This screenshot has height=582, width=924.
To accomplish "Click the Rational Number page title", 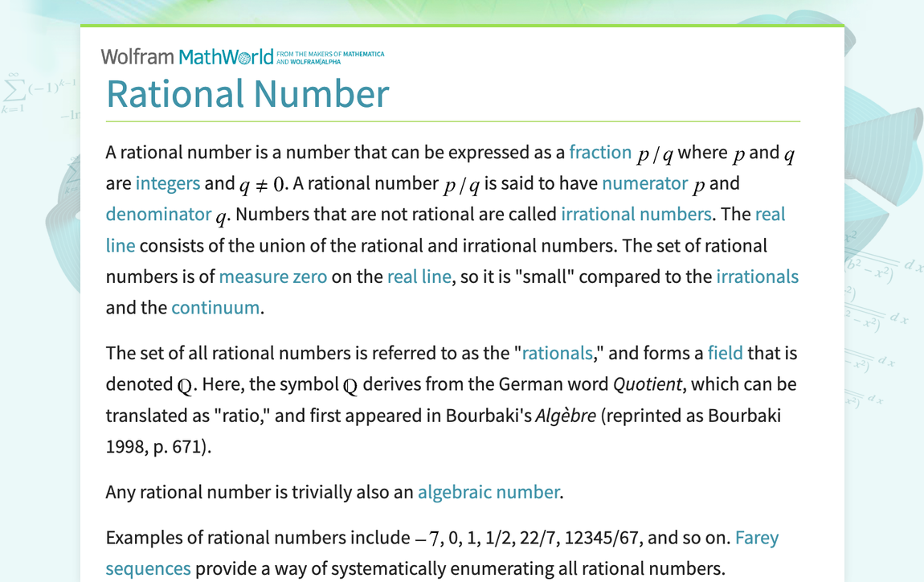I will (x=247, y=94).
